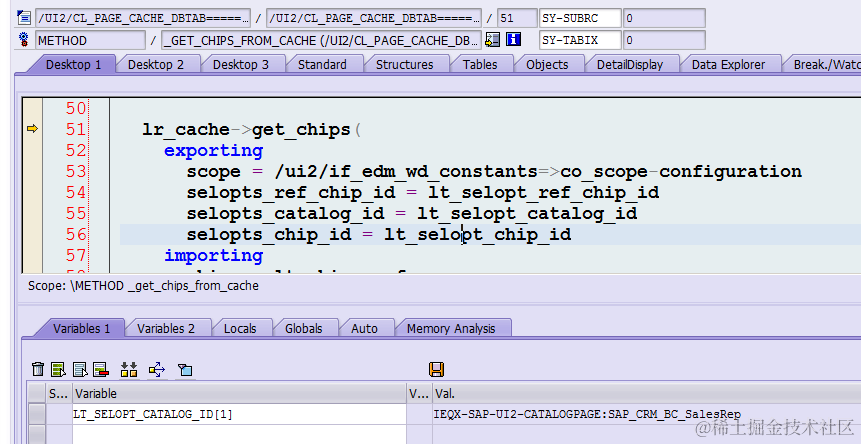The width and height of the screenshot is (861, 444).
Task: Click the first variable list icon with arrow
Action: pos(58,369)
